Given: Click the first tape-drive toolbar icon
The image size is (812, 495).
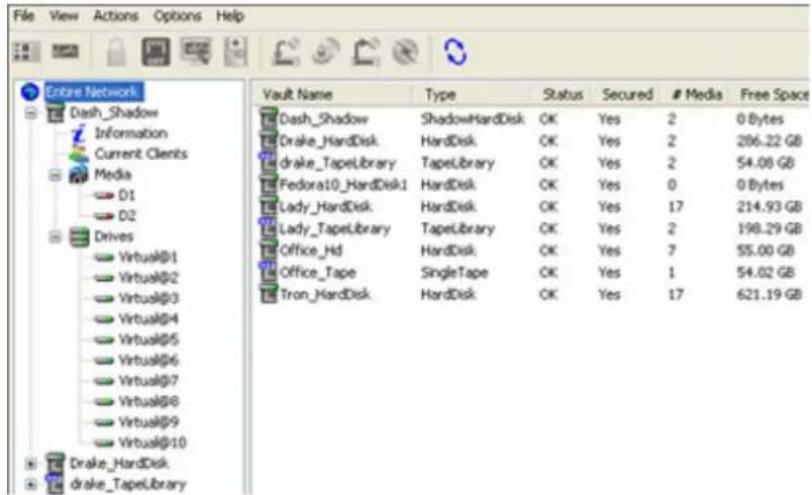Looking at the screenshot, I should click(286, 52).
